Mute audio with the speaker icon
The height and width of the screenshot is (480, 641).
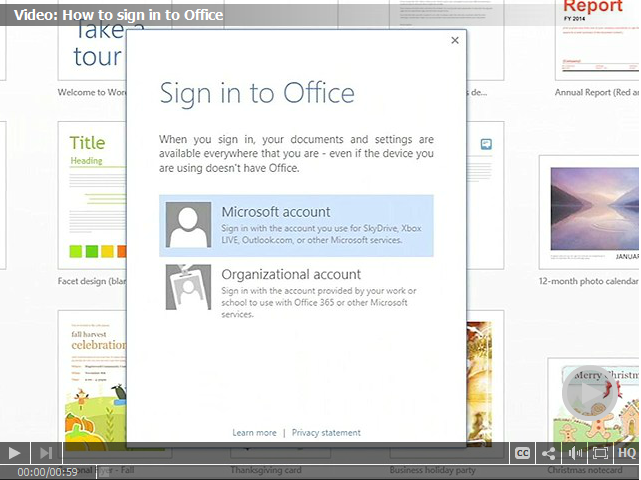(575, 453)
